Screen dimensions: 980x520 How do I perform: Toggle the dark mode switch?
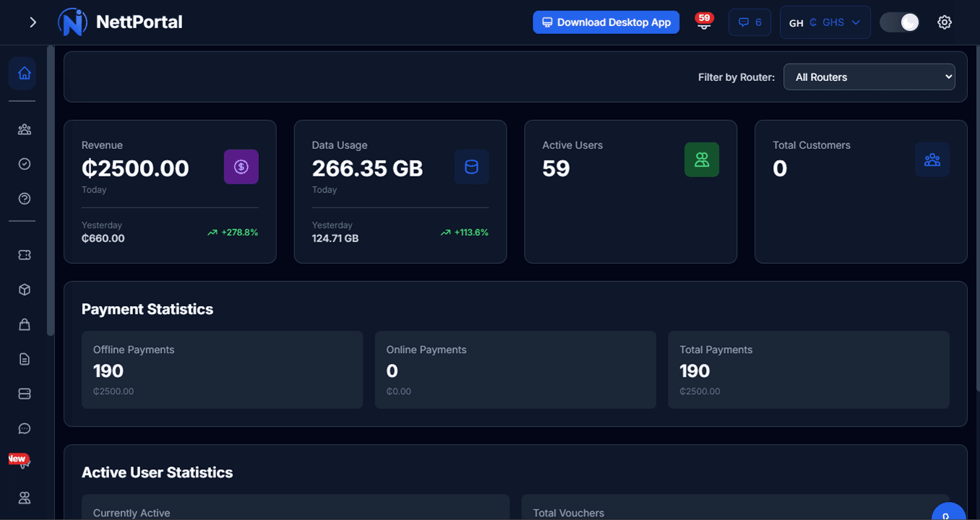[x=898, y=22]
